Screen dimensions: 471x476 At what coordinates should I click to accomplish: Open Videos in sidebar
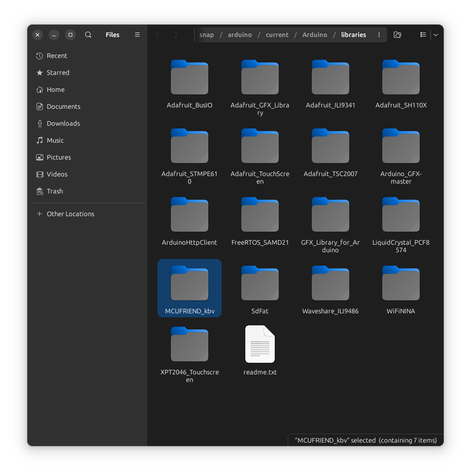tap(87, 174)
